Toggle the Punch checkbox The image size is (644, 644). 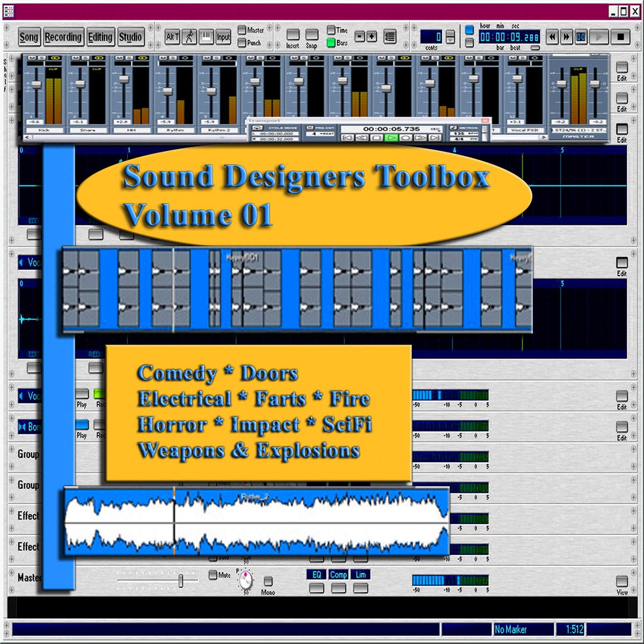click(x=241, y=42)
